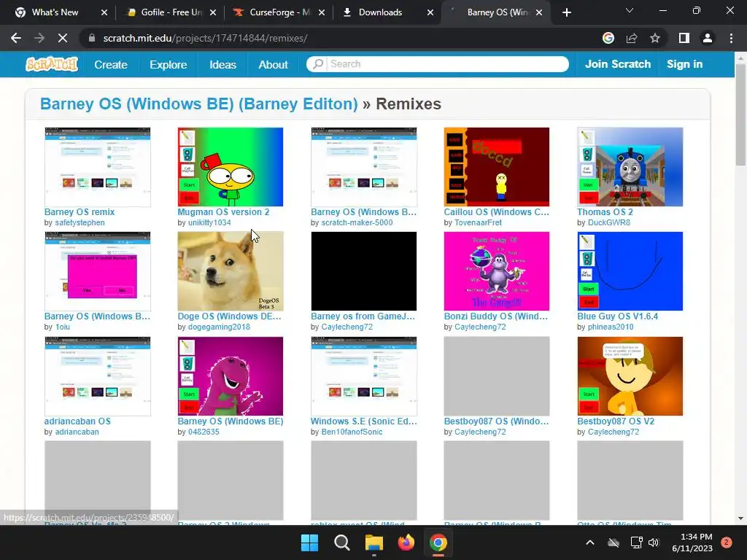Go back to the previous page
This screenshot has width=747, height=560.
tap(16, 38)
